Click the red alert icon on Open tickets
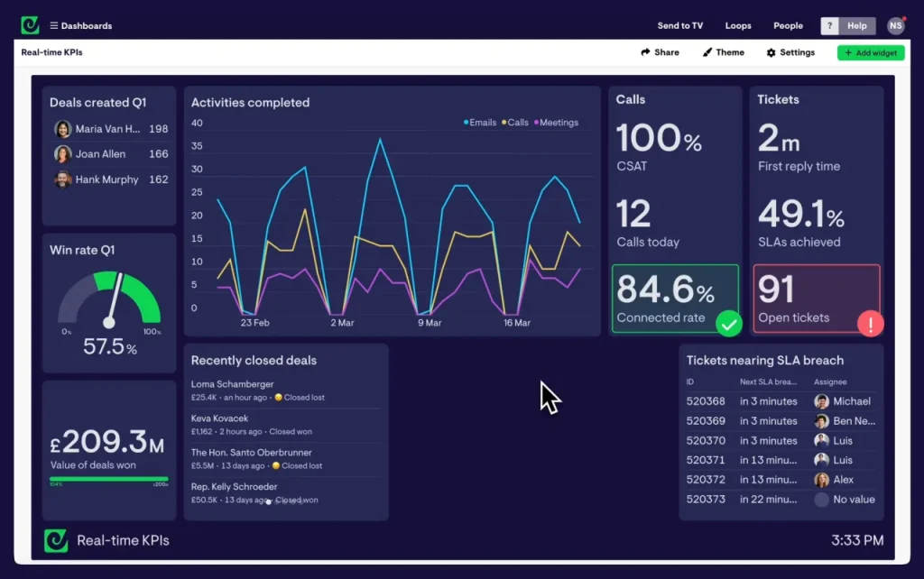This screenshot has width=924, height=579. click(x=870, y=323)
